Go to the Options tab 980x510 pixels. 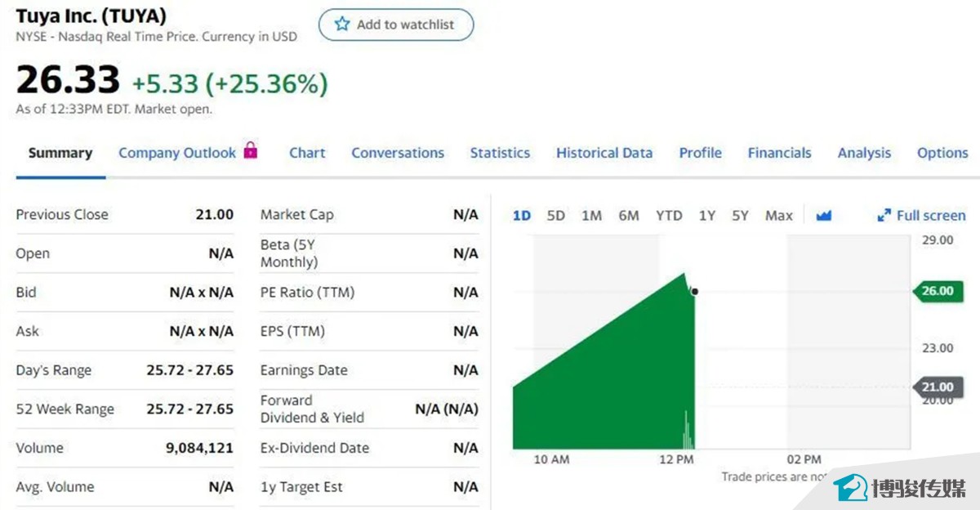pyautogui.click(x=942, y=153)
